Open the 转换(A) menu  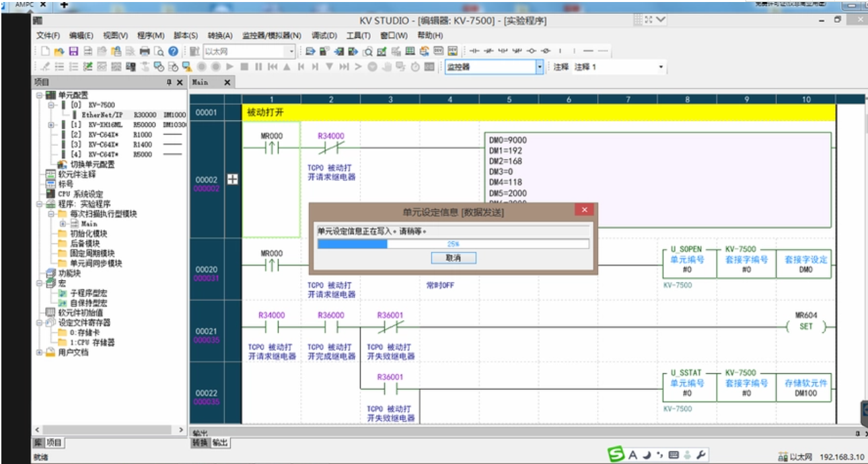coord(219,36)
